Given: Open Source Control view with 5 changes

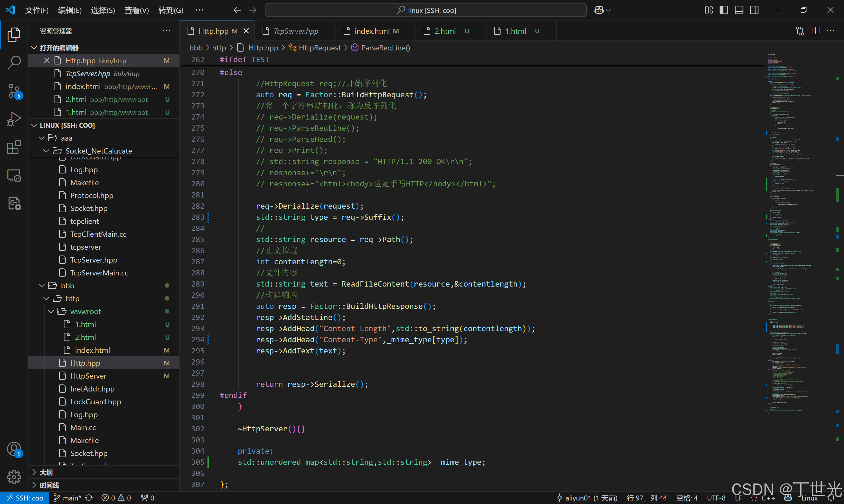Looking at the screenshot, I should [x=14, y=91].
